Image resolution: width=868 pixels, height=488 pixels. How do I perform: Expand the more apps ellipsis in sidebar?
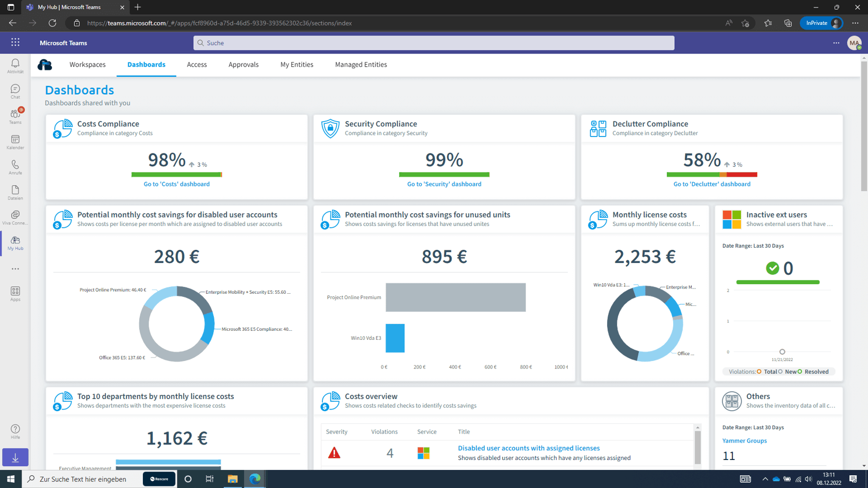tap(15, 269)
